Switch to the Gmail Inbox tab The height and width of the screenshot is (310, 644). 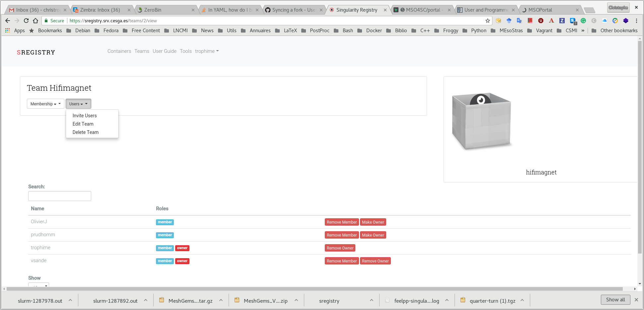click(x=37, y=10)
